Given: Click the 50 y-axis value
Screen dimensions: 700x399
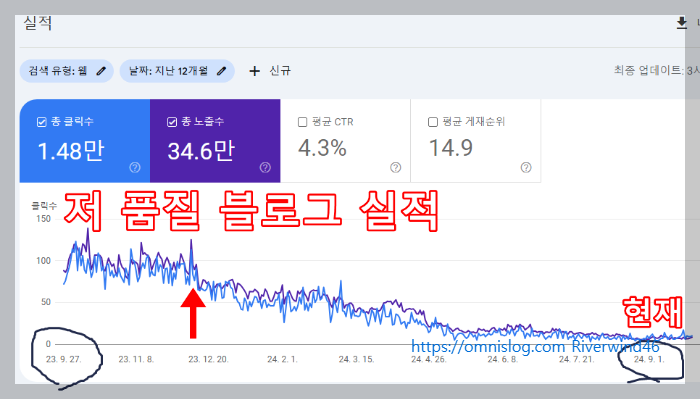Looking at the screenshot, I should pyautogui.click(x=46, y=302).
